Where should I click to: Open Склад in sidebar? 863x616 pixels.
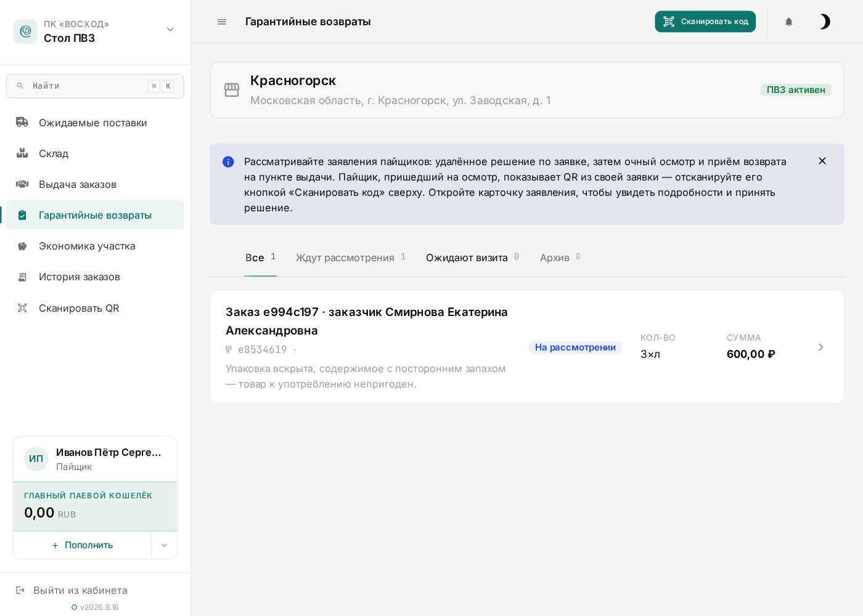95,153
